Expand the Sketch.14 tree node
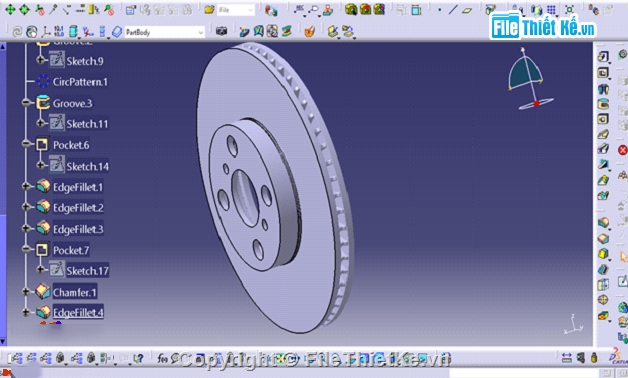 40,165
